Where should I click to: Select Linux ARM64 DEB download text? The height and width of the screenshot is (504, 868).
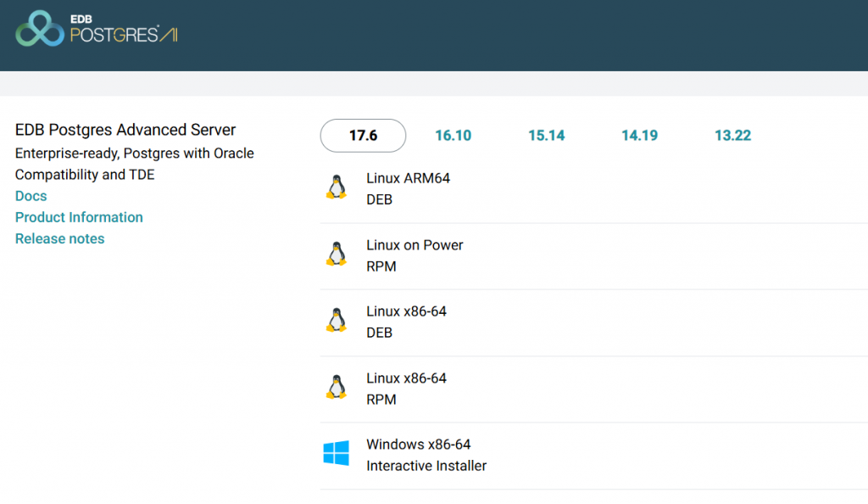[x=408, y=188]
